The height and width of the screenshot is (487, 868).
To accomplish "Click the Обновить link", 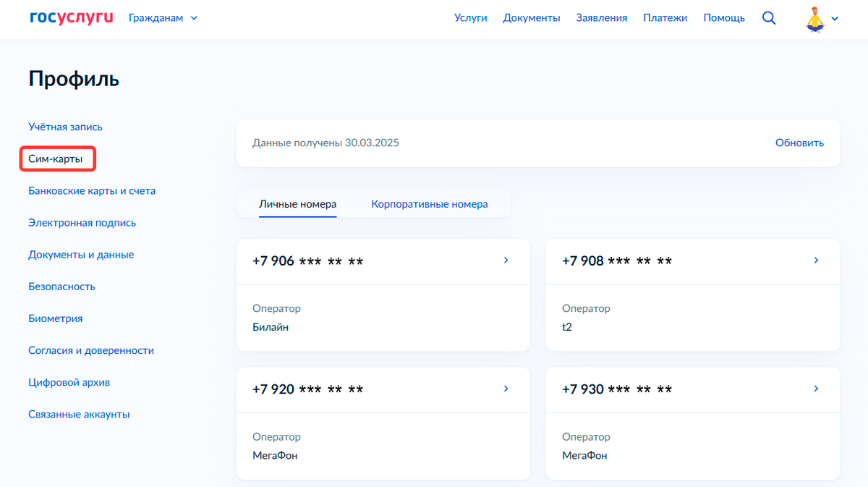I will pos(799,143).
